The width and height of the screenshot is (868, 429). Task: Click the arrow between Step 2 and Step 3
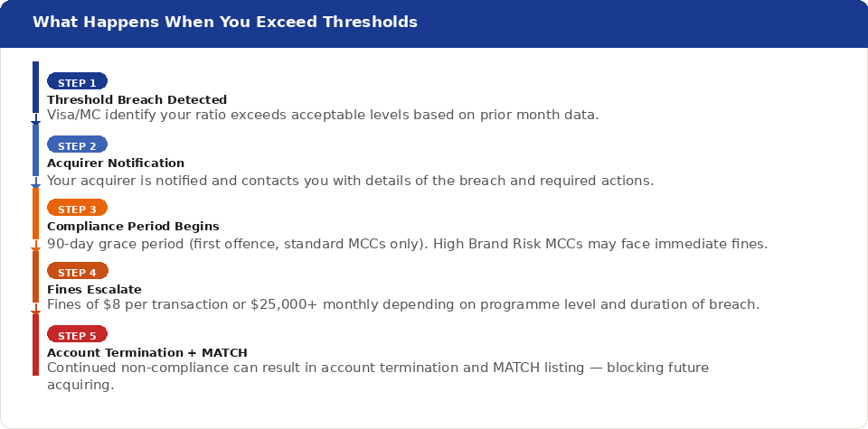point(35,182)
